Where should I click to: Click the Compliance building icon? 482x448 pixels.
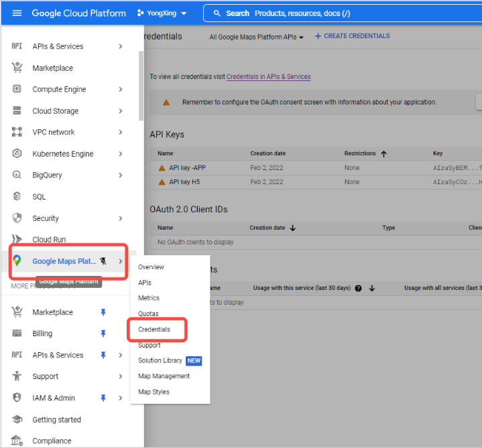(17, 441)
